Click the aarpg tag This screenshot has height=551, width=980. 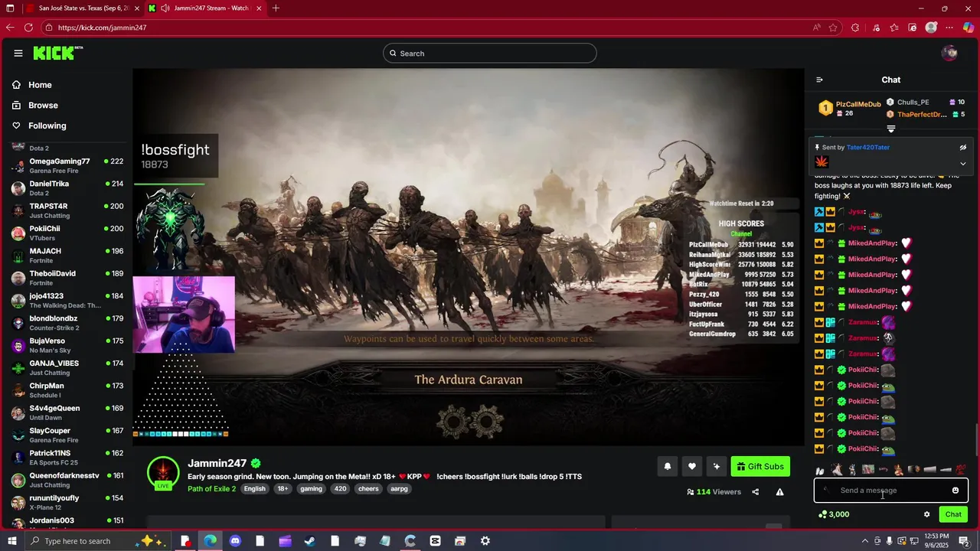click(399, 488)
